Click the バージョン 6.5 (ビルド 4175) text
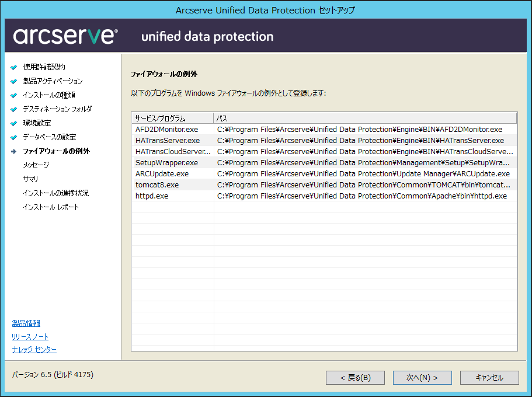Screen dimensions: 532x397 53,375
